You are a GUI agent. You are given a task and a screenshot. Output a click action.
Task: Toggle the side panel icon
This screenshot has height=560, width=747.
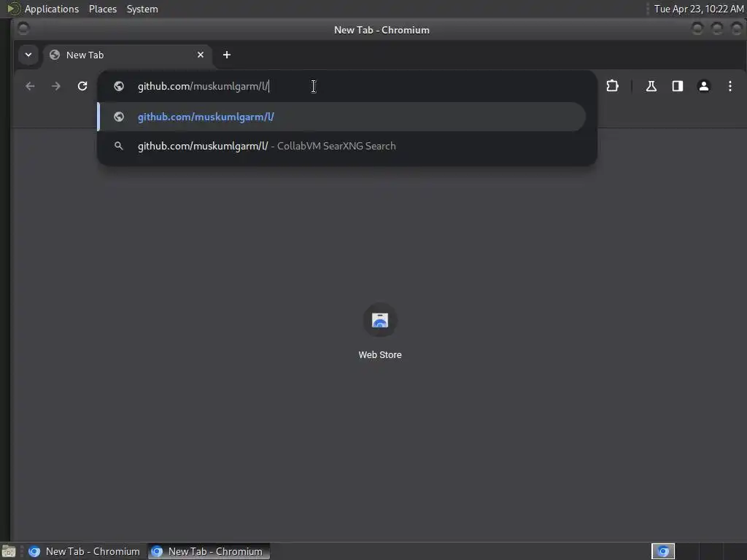[x=678, y=86]
